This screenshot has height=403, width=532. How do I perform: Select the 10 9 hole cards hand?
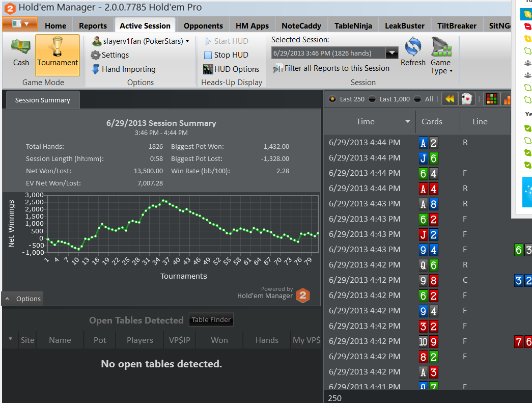click(x=429, y=341)
